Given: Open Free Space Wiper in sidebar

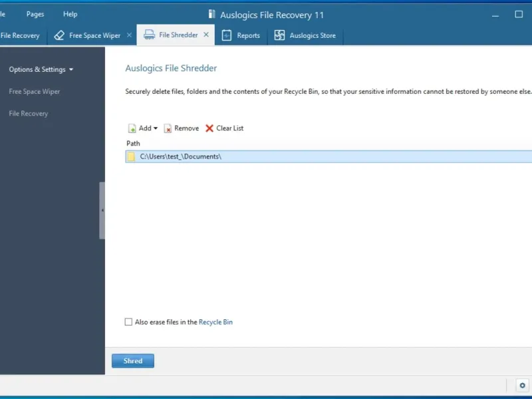Looking at the screenshot, I should pos(35,91).
